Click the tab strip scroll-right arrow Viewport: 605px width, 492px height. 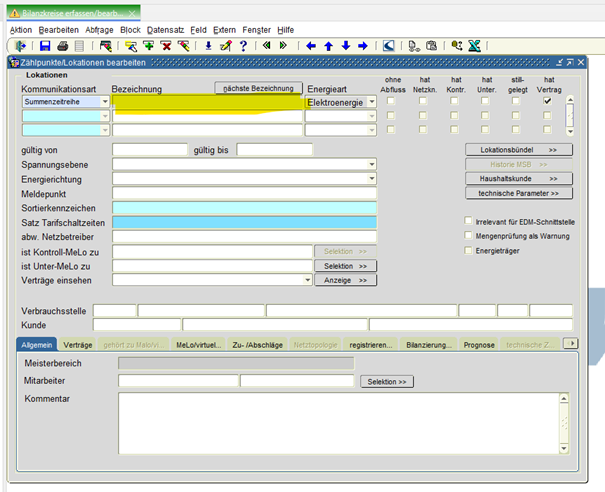(571, 343)
